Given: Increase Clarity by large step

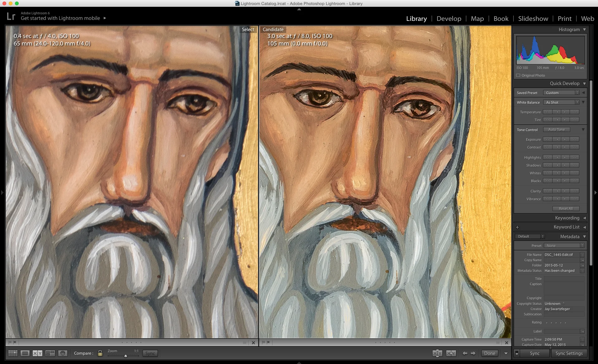Looking at the screenshot, I should tap(575, 191).
